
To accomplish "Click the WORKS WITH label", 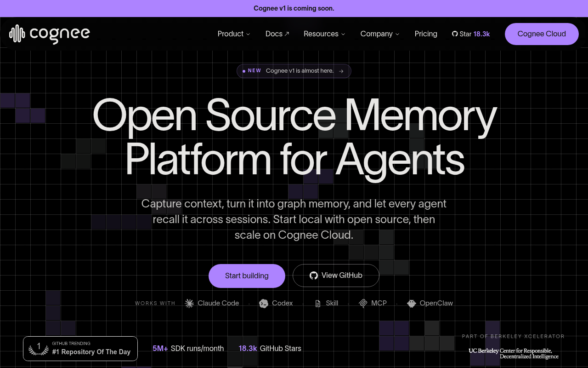I will point(155,303).
